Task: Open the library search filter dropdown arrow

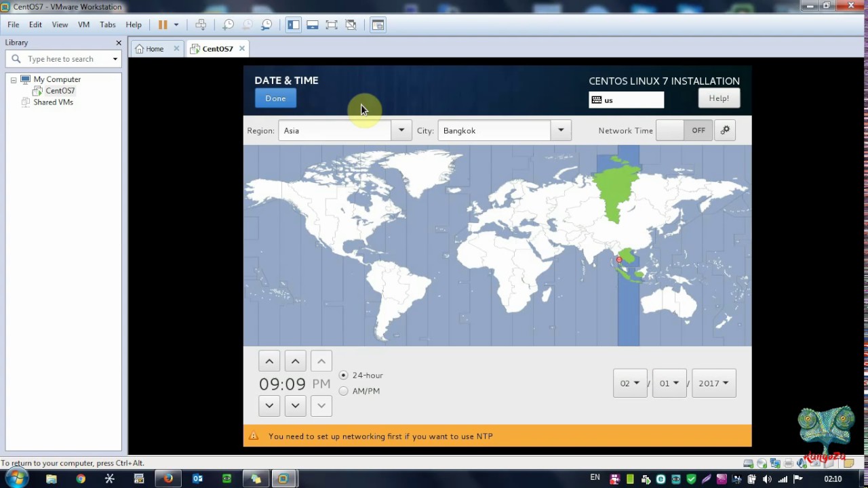Action: 115,59
